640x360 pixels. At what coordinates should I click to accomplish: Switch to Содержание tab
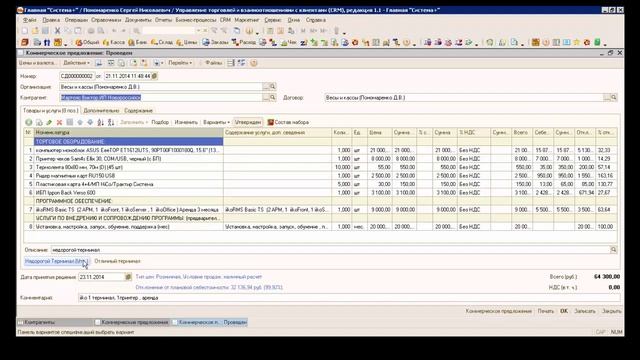click(138, 111)
